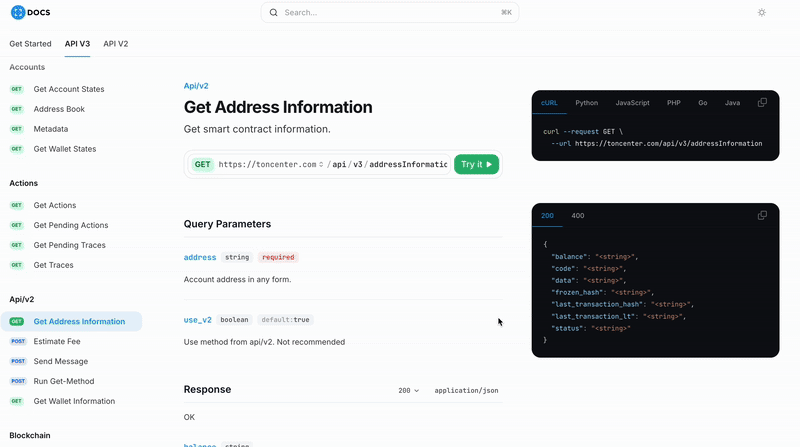This screenshot has width=800, height=447.
Task: Open Get Wallet Information page
Action: (x=74, y=401)
